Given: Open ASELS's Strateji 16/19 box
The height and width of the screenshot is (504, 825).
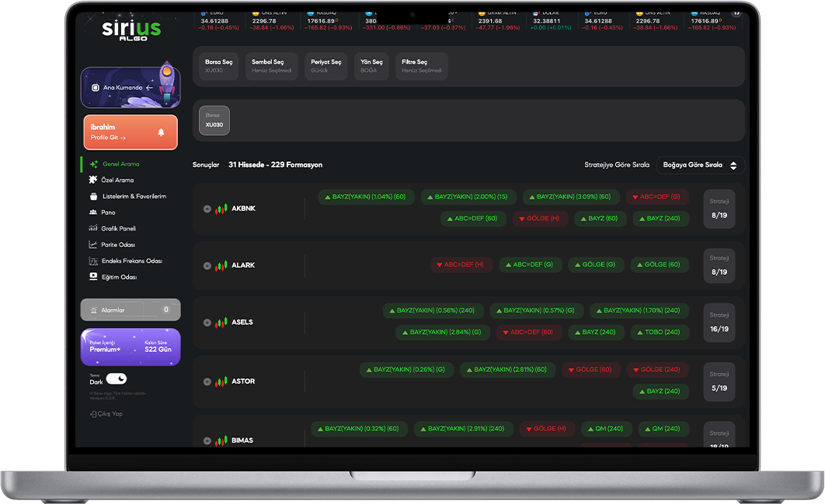Looking at the screenshot, I should [719, 322].
